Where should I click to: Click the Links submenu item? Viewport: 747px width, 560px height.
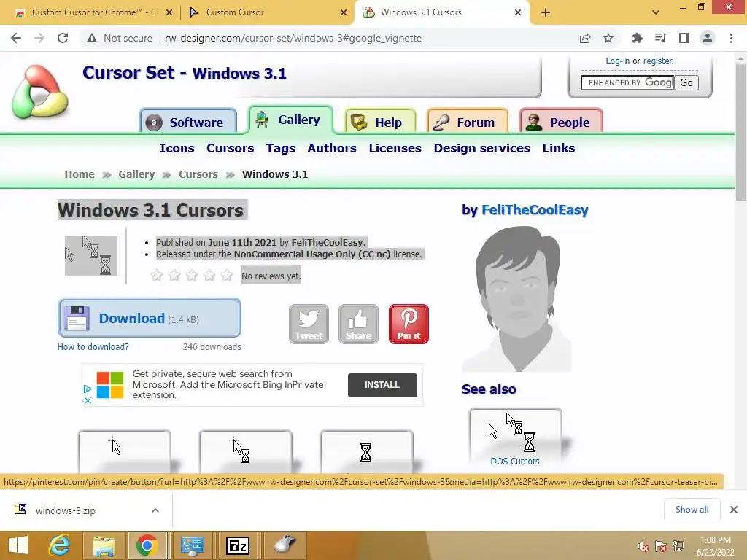(558, 148)
